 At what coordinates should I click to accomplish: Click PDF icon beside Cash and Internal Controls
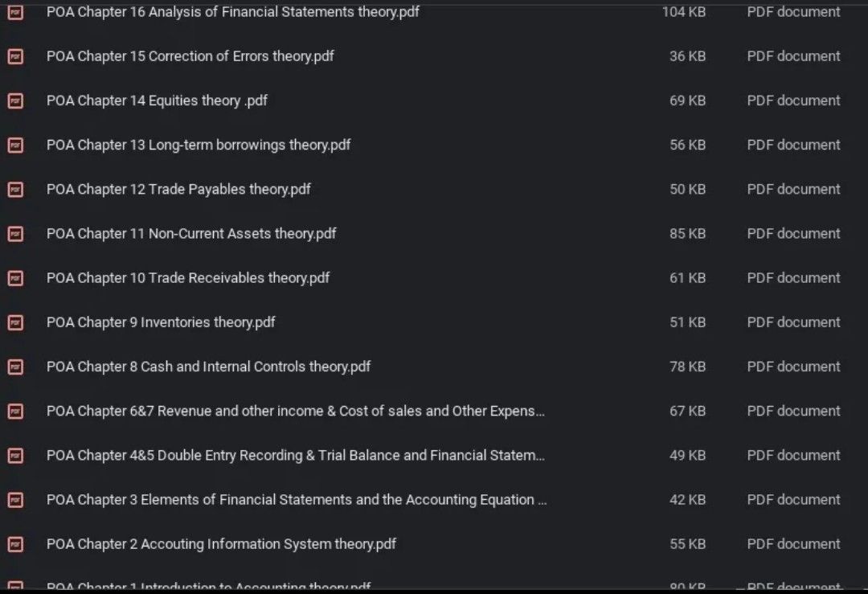coord(15,367)
